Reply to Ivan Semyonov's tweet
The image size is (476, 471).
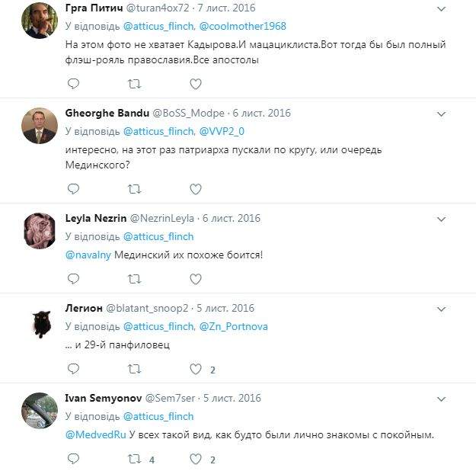coord(73,459)
